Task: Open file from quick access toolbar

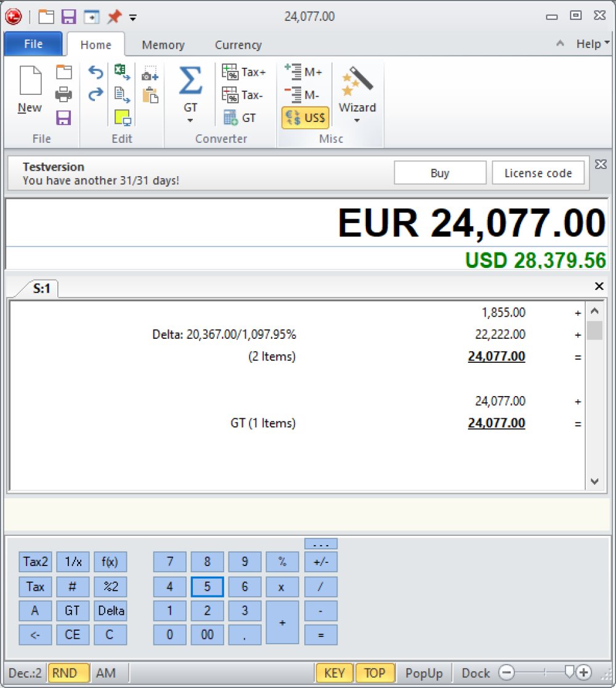Action: pyautogui.click(x=46, y=17)
